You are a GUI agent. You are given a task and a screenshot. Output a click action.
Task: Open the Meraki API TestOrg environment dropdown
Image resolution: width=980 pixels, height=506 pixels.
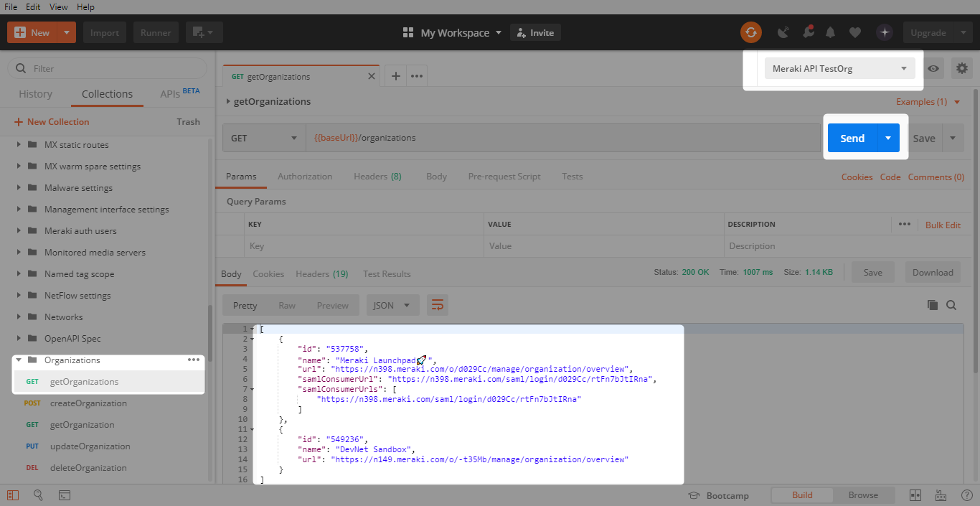(839, 69)
